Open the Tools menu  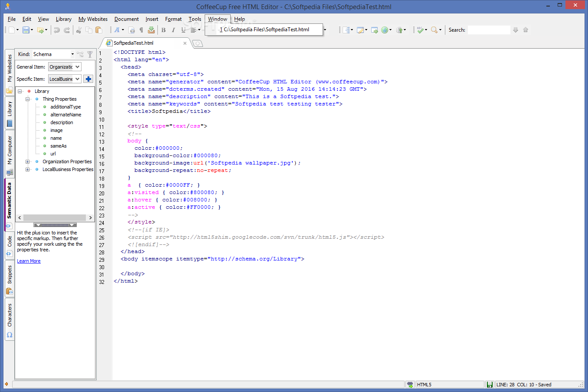coord(195,19)
